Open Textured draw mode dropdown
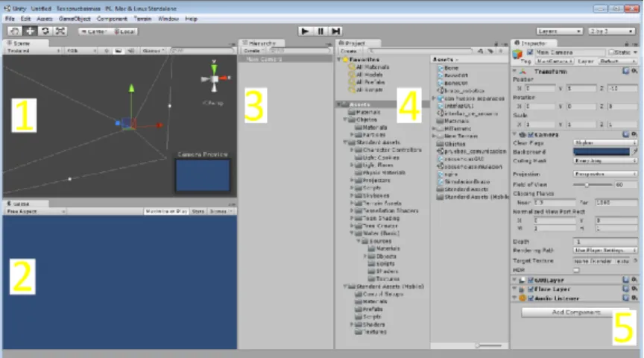Viewport: 644px width, 358px height. tap(34, 51)
